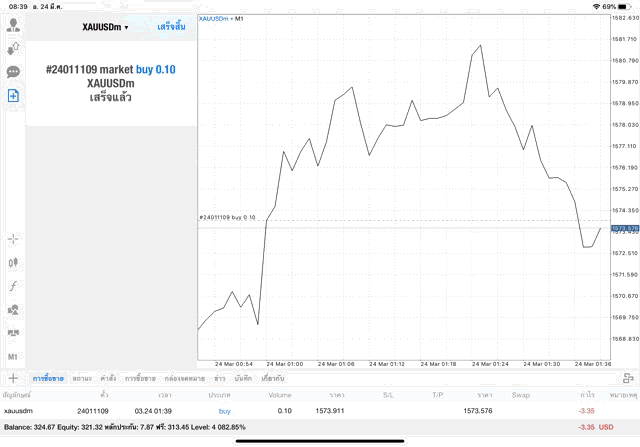This screenshot has width=640, height=447.
Task: Toggle the chart objects shapes icon
Action: coord(14,310)
